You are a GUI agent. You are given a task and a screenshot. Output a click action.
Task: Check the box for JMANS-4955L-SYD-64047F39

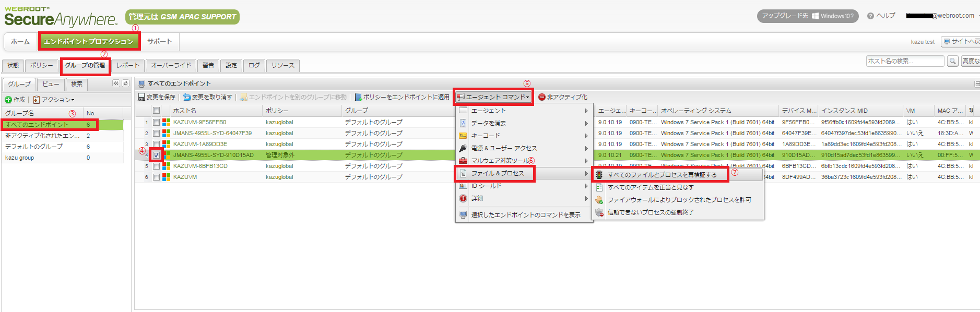(x=156, y=133)
